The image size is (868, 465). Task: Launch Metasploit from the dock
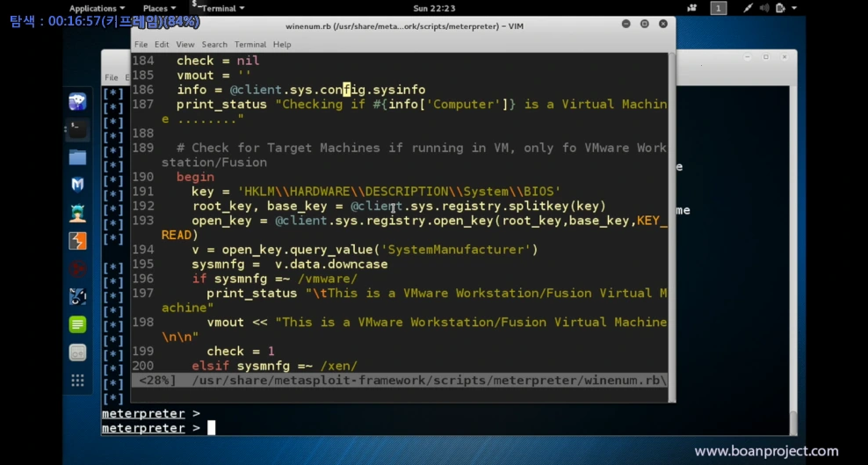(77, 185)
